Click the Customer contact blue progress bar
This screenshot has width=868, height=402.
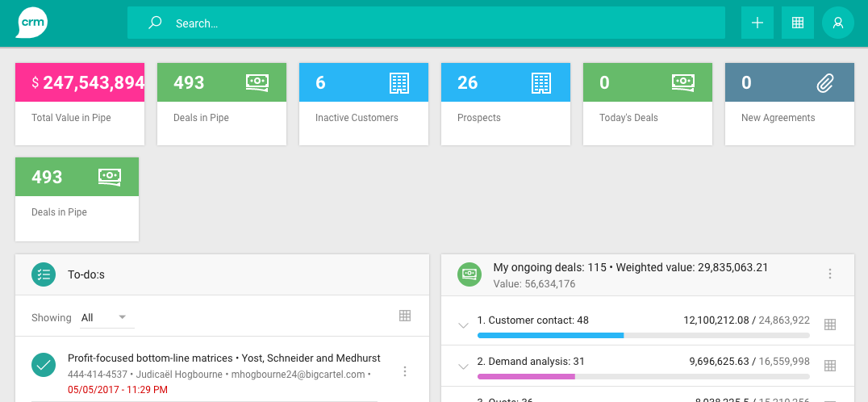pos(551,335)
